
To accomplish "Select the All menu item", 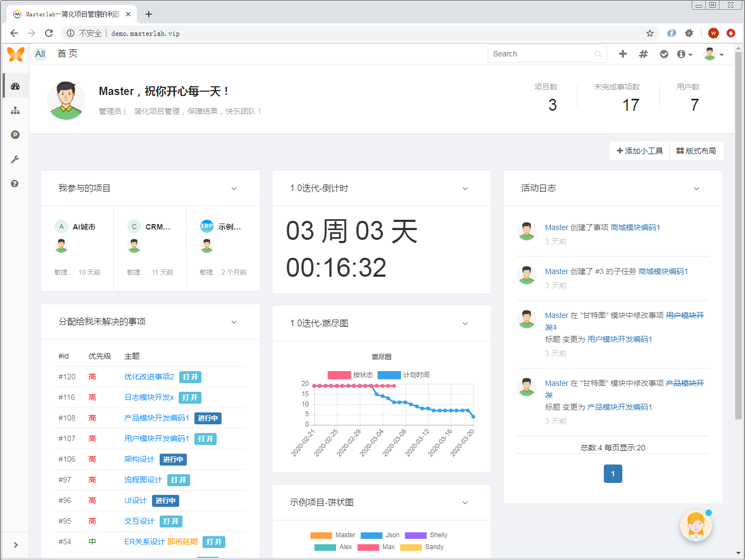I will 40,54.
